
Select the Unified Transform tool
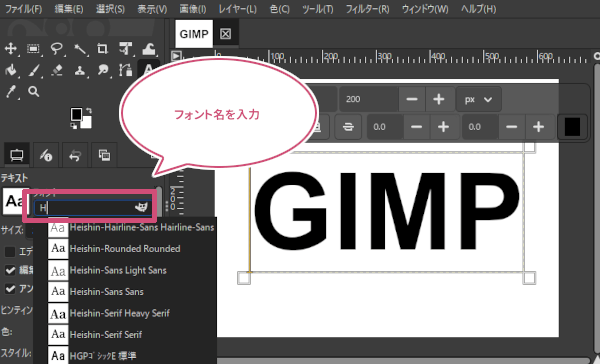125,49
